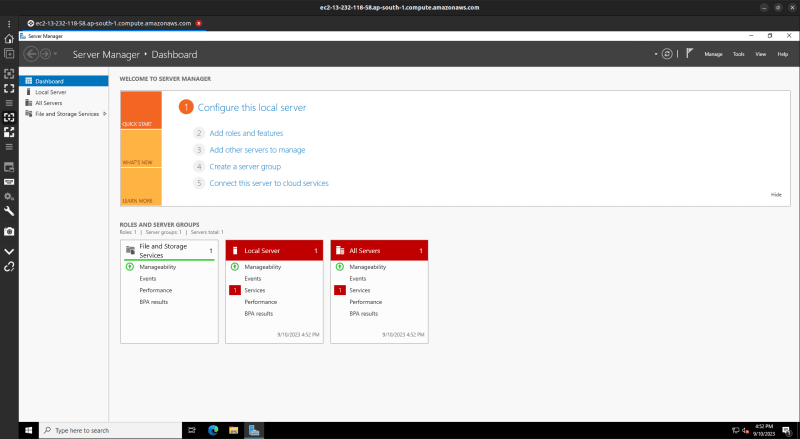This screenshot has width=800, height=439.
Task: Open the notifications flag
Action: click(x=689, y=53)
